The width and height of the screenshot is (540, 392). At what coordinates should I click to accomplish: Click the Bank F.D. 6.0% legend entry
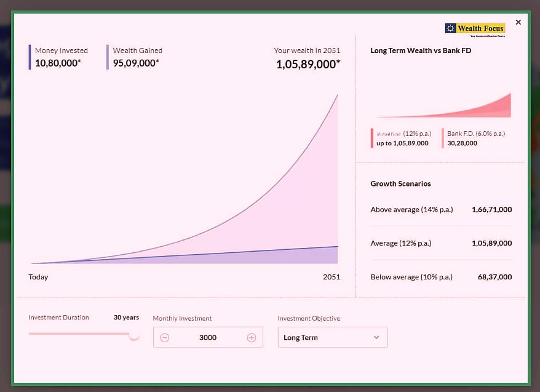coord(475,138)
